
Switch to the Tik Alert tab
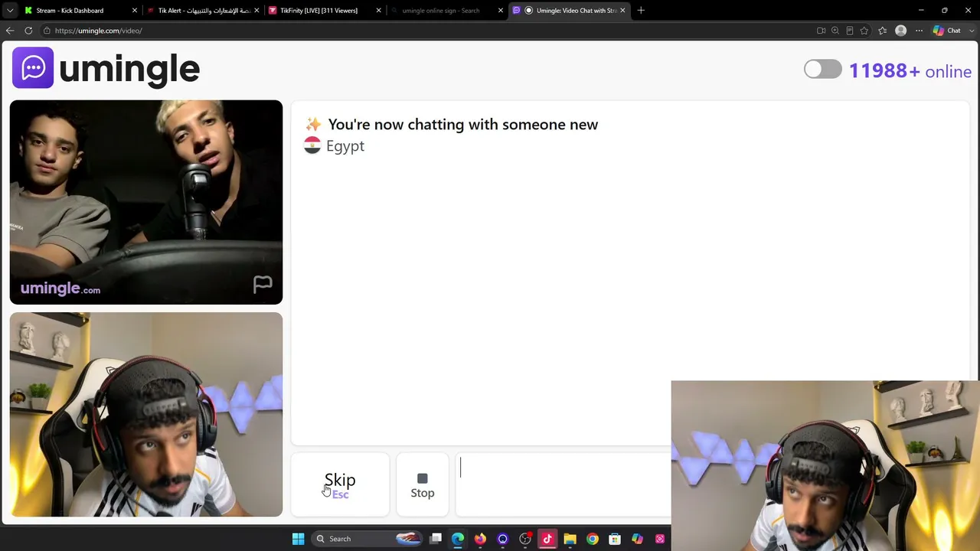pyautogui.click(x=204, y=11)
